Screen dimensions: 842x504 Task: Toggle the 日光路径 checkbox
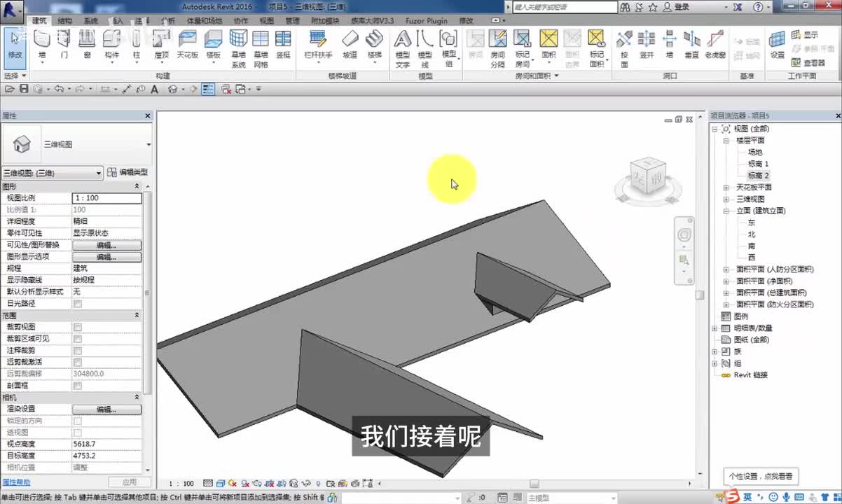(x=78, y=304)
